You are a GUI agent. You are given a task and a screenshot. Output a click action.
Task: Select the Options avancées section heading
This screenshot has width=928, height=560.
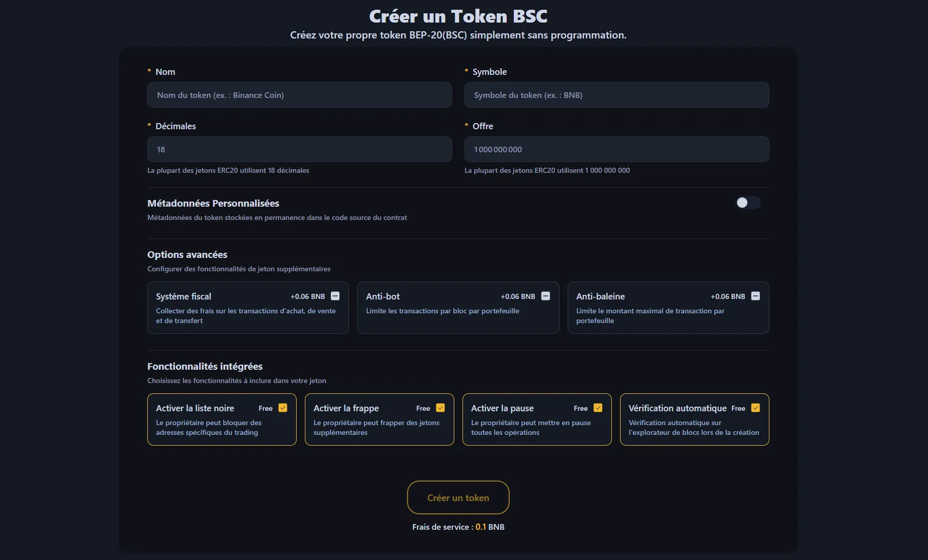[187, 254]
